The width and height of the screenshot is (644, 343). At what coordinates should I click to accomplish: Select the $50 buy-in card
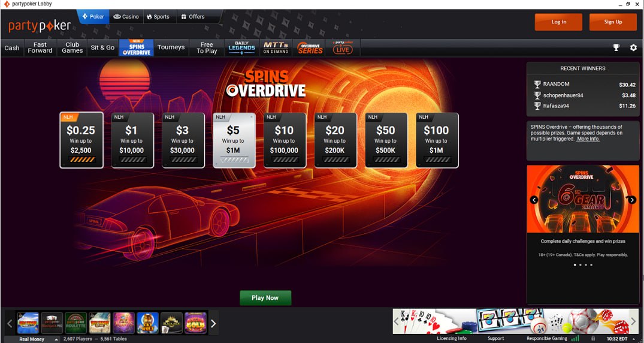pos(386,140)
